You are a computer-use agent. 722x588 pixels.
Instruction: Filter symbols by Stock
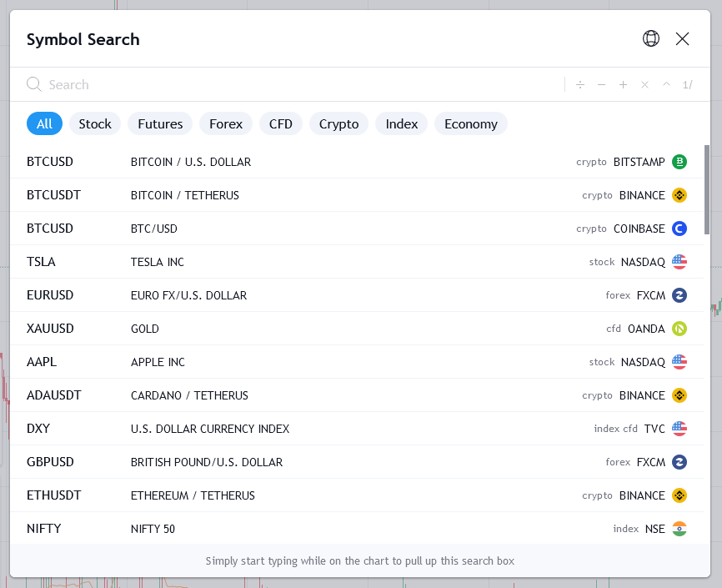click(x=95, y=123)
